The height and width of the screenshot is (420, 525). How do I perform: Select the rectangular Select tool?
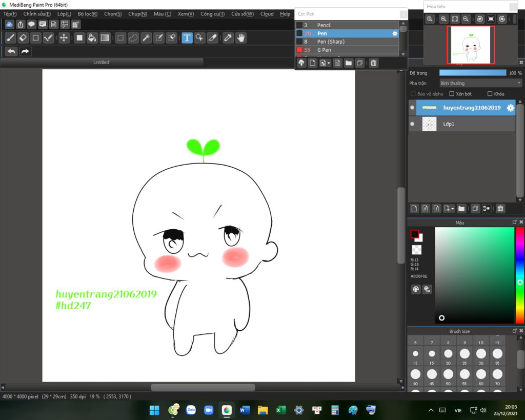point(120,38)
